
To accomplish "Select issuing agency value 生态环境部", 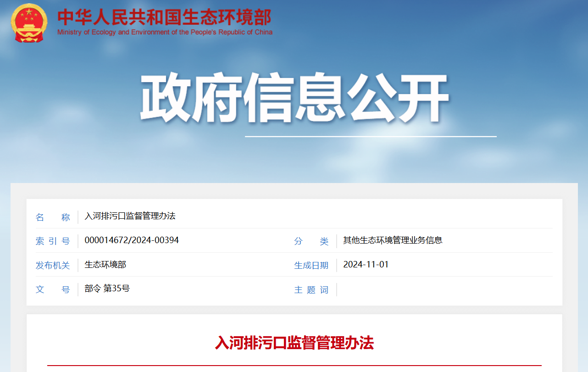I will point(105,264).
